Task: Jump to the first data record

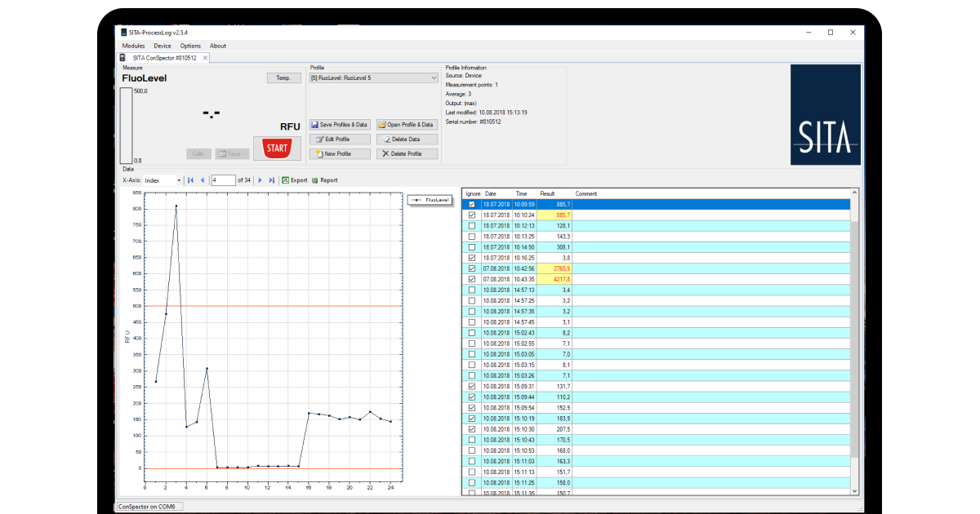Action: click(x=190, y=180)
